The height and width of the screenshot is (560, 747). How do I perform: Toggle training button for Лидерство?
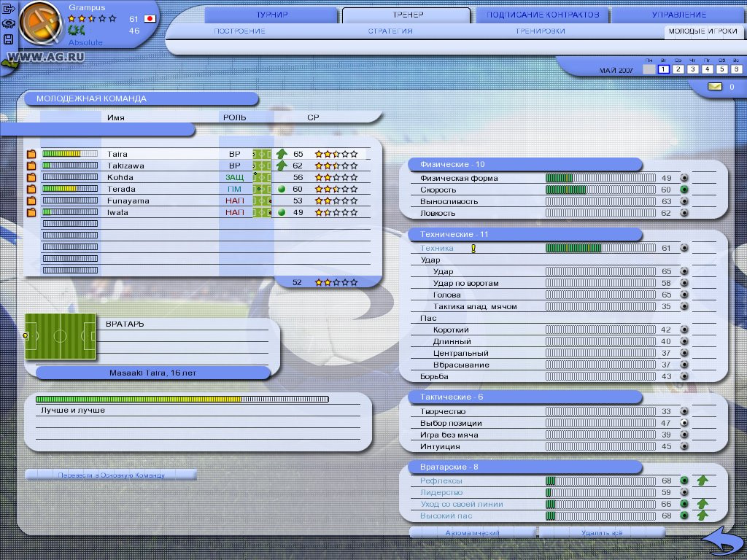pos(684,492)
